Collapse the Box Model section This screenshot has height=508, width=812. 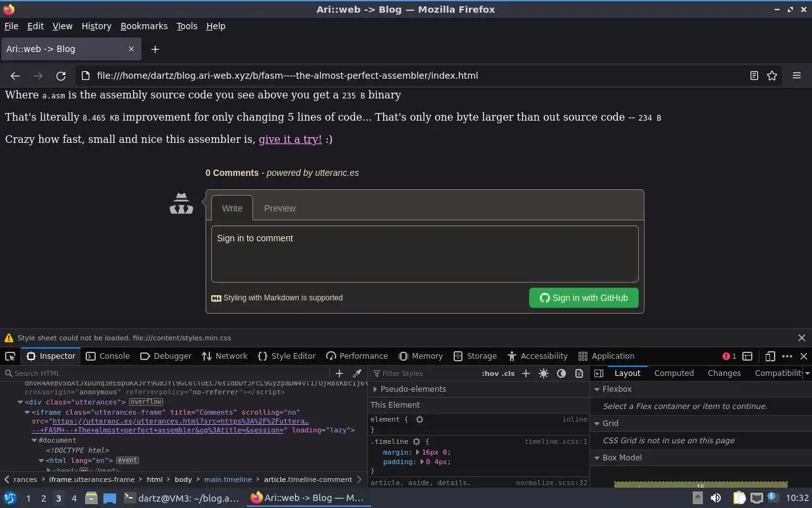[597, 458]
